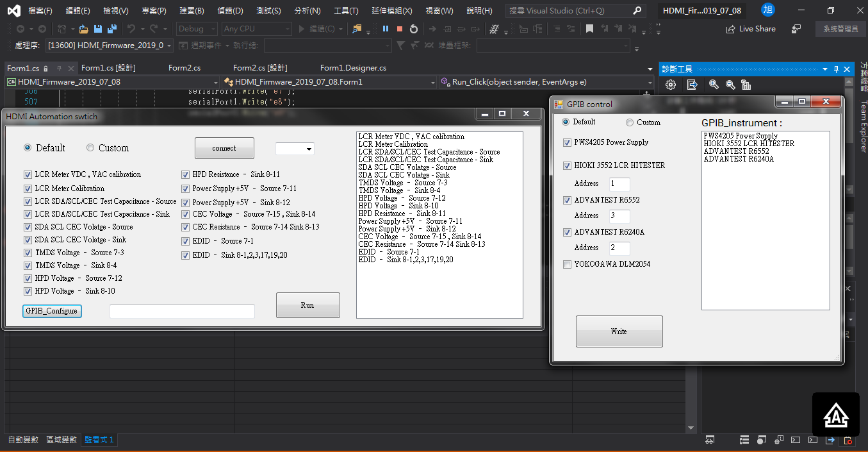
Task: Click Zoom Out in the diagnostic tools panel
Action: coord(730,85)
